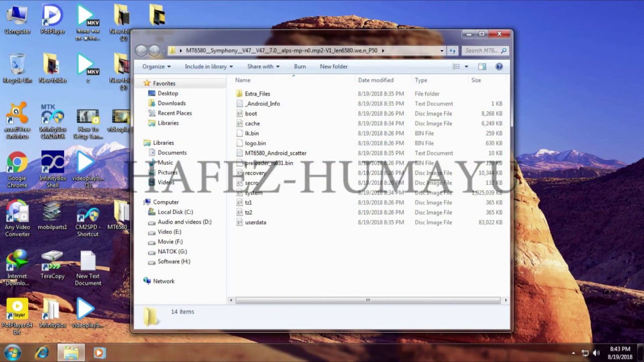Open mobilparts1 desktop icon
This screenshot has width=644, height=362.
tap(52, 216)
